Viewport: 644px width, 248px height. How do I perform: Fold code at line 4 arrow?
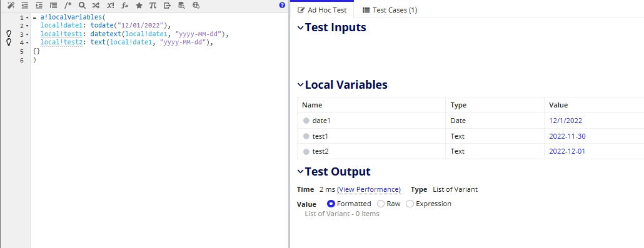click(x=27, y=42)
